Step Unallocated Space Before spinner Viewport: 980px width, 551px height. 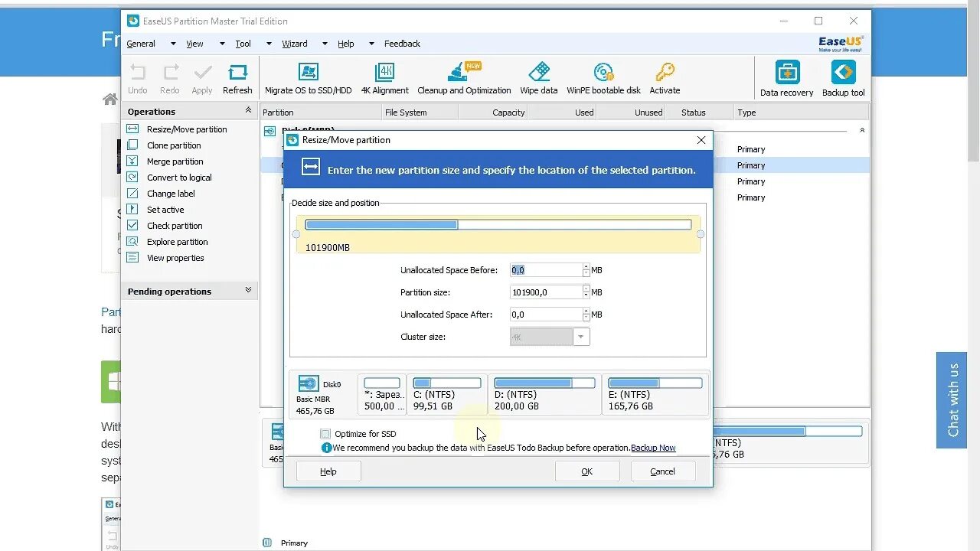click(586, 270)
